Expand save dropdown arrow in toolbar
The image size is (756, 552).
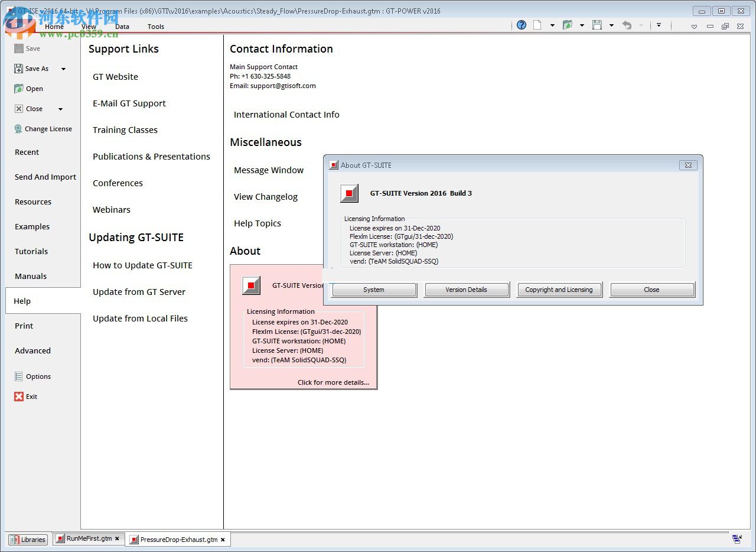click(x=611, y=25)
